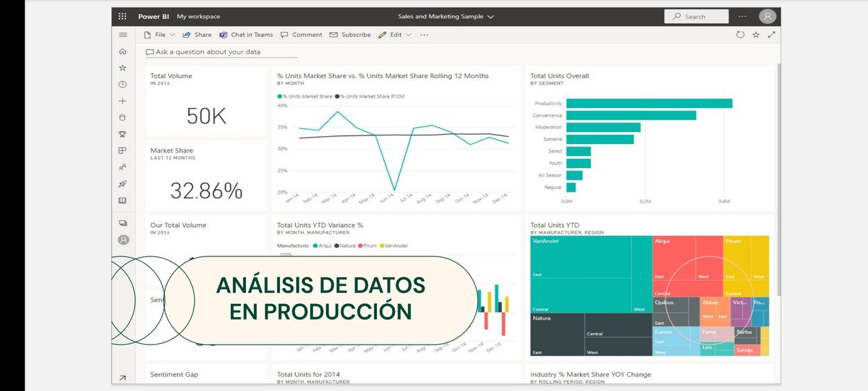The image size is (868, 391).
Task: Open Deployment pipelines rocket icon
Action: tap(123, 184)
